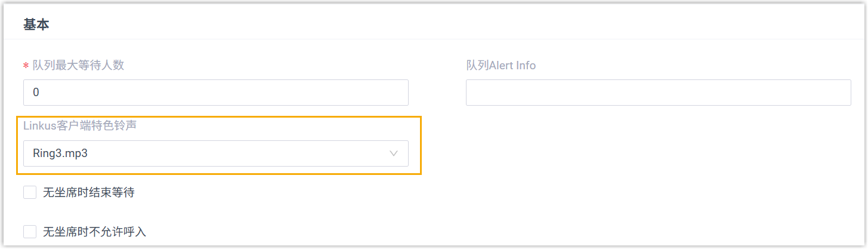Click the red required asterisk
This screenshot has height=249, width=868.
(x=26, y=66)
